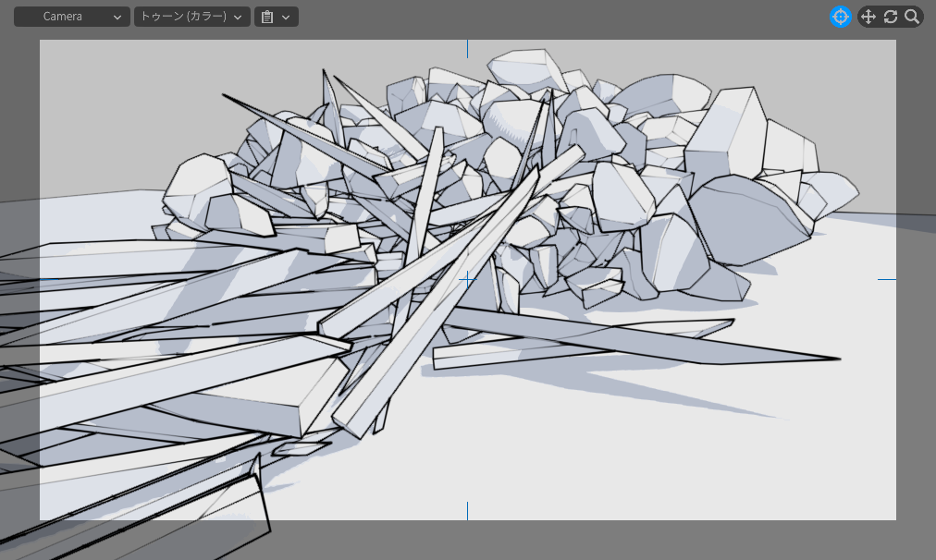Select the pan move arrows tool

click(868, 17)
